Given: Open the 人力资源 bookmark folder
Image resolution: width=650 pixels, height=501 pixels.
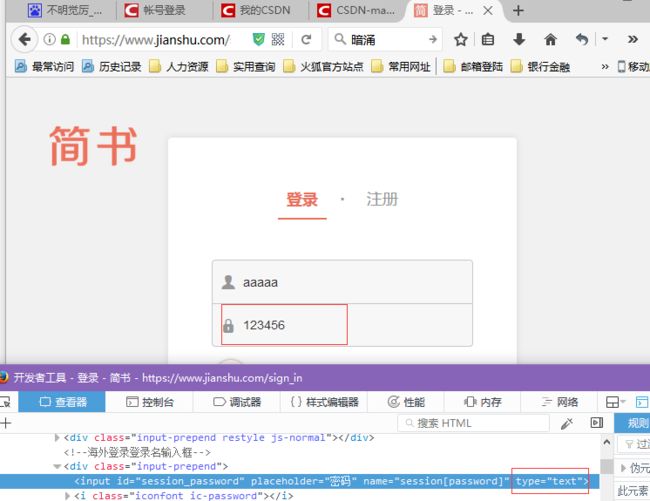Looking at the screenshot, I should [x=179, y=66].
